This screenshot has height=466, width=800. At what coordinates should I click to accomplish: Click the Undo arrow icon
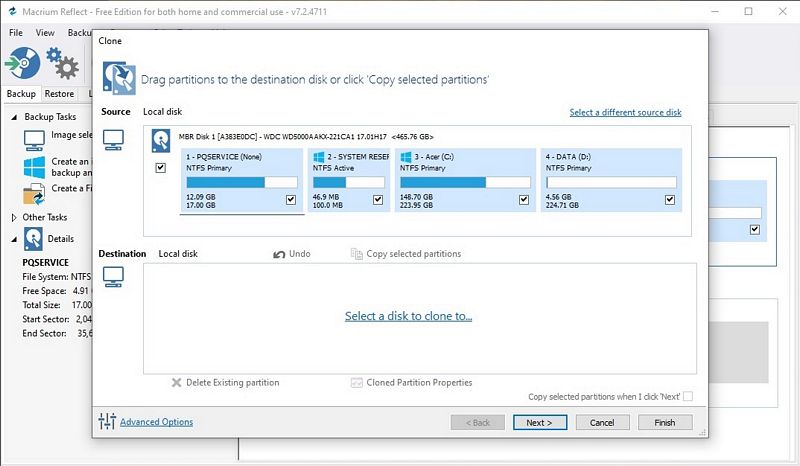[x=279, y=254]
